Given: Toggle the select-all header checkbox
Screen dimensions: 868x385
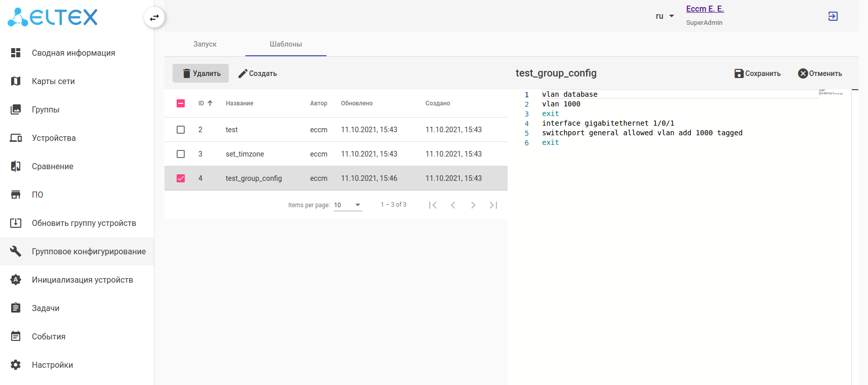Looking at the screenshot, I should [x=181, y=103].
